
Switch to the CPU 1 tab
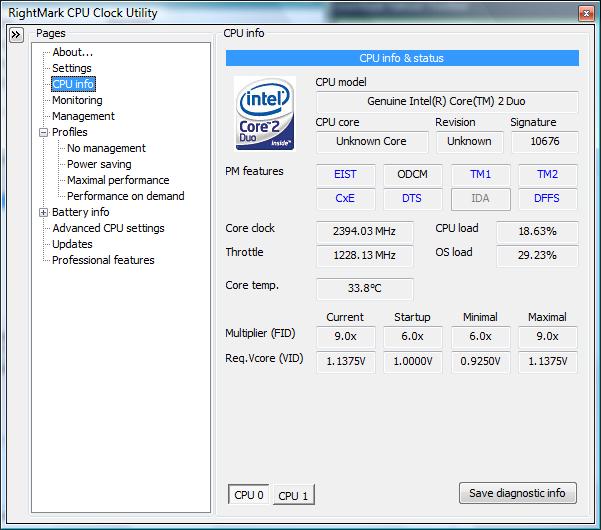point(293,495)
